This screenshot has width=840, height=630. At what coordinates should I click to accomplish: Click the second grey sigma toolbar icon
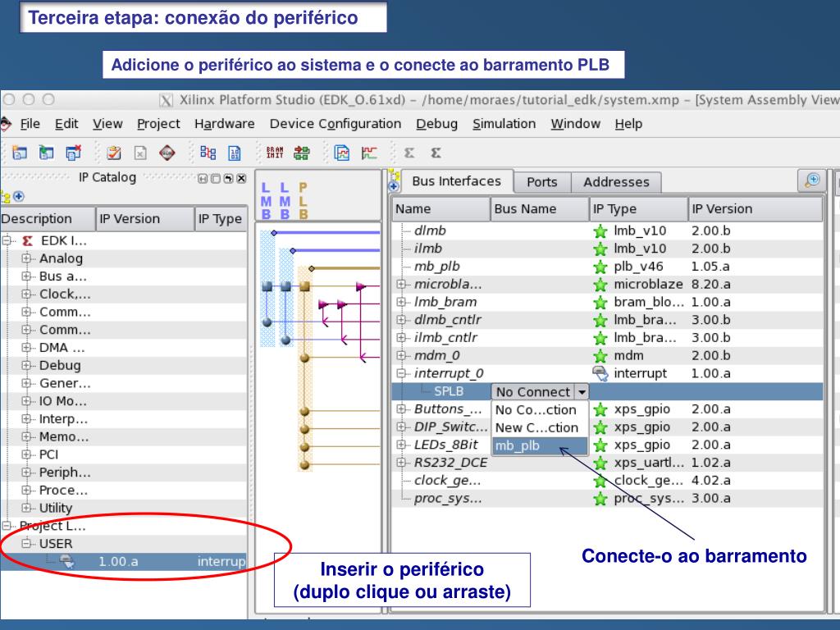click(x=436, y=153)
